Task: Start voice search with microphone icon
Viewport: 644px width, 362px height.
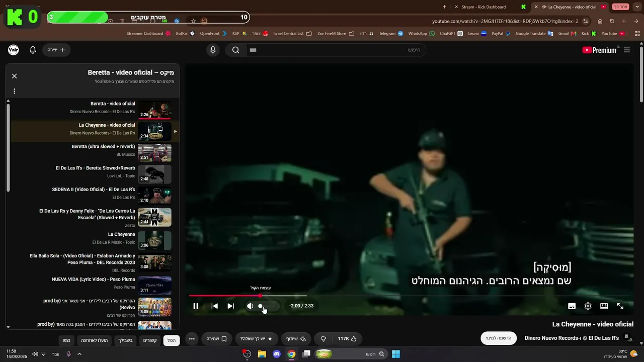Action: (213, 50)
